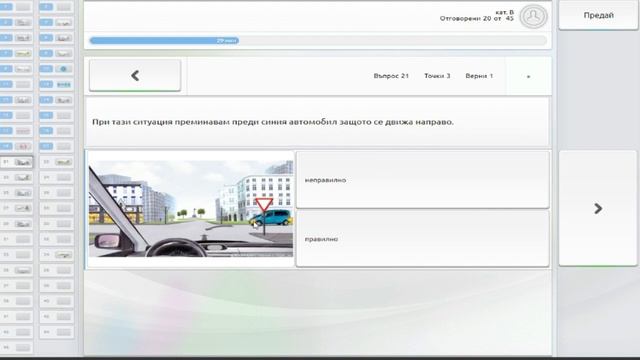640x360 pixels.
Task: Open question 22 in the question navigator
Action: 56,162
